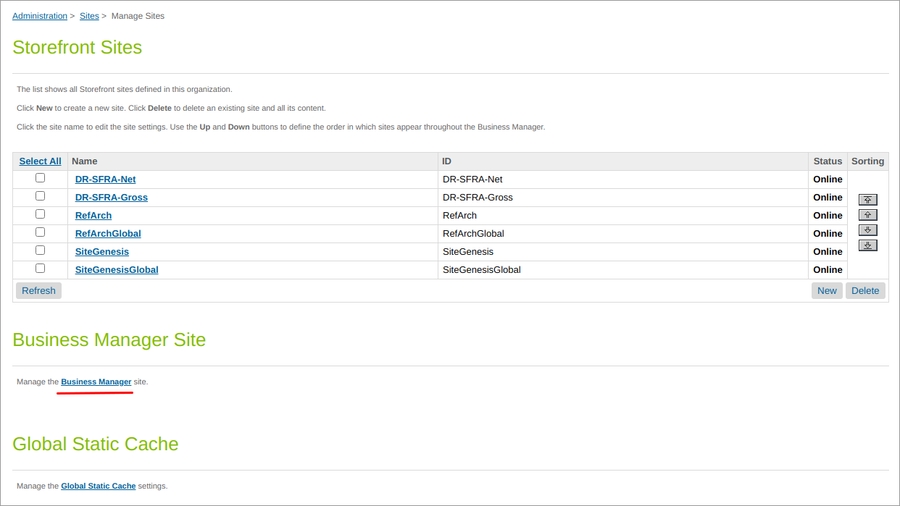Screen dimensions: 900x506
Task: Go to Administration in the breadcrumb
Action: point(40,16)
